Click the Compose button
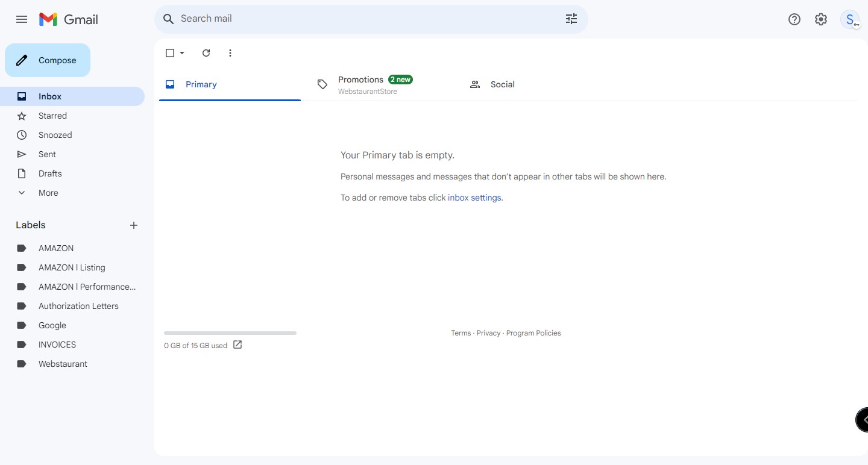 click(48, 60)
